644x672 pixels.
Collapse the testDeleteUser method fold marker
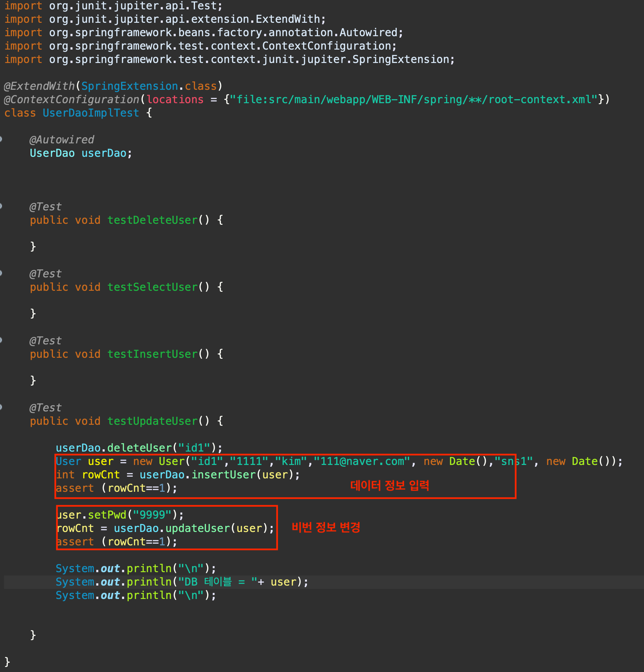[x=1, y=206]
